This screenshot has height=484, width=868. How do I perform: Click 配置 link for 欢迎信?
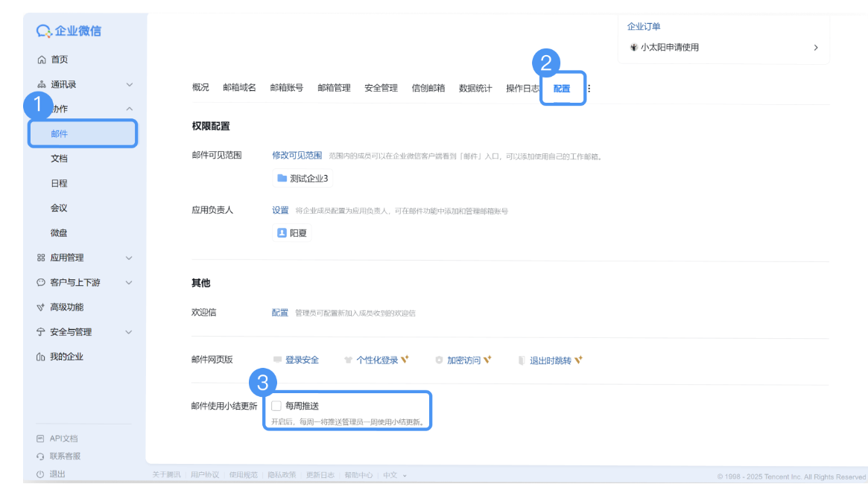[x=279, y=313]
